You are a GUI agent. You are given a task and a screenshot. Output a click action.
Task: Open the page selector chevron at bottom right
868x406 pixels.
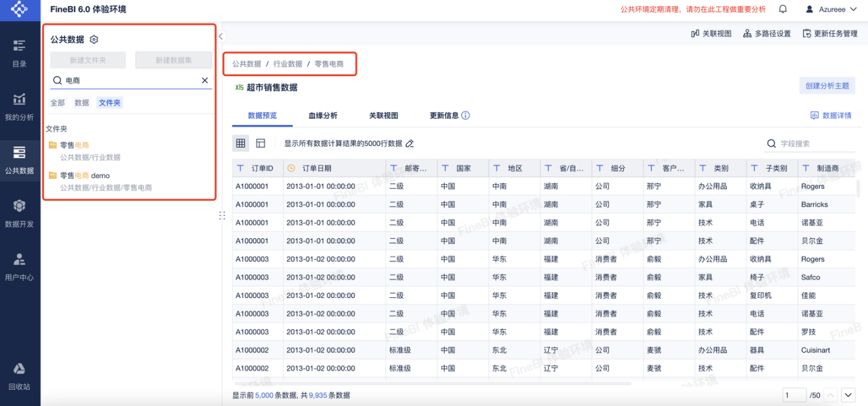click(x=848, y=394)
